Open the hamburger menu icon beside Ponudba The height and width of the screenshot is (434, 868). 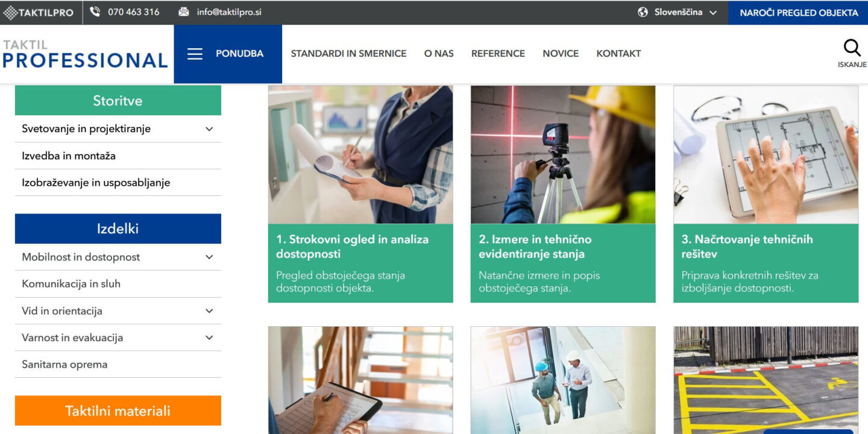tap(195, 54)
